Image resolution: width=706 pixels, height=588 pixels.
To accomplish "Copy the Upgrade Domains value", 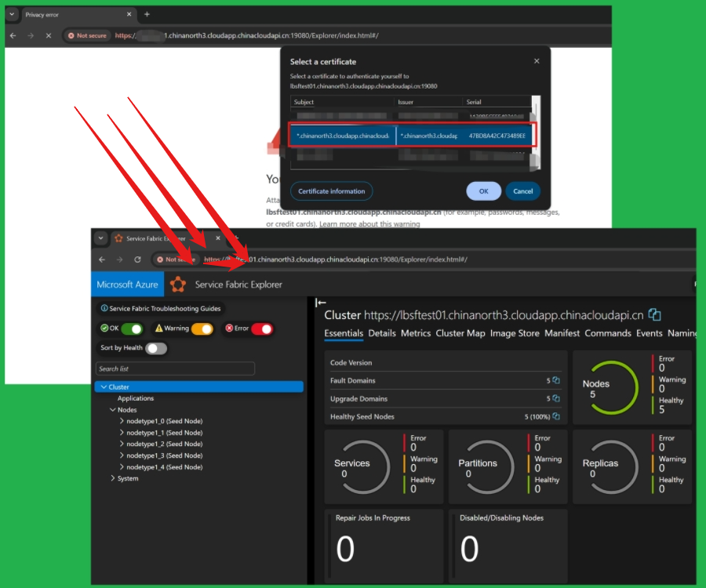I will tap(556, 398).
